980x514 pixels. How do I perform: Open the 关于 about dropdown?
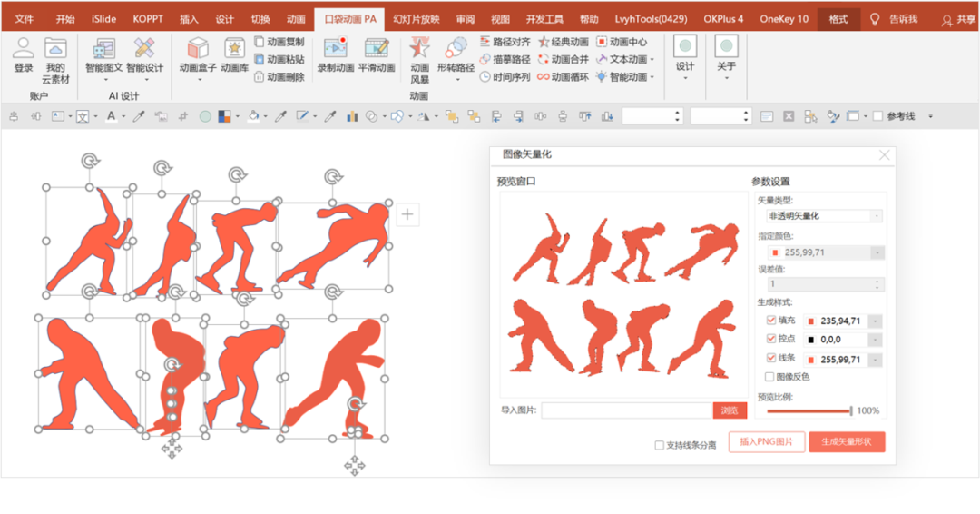[726, 58]
